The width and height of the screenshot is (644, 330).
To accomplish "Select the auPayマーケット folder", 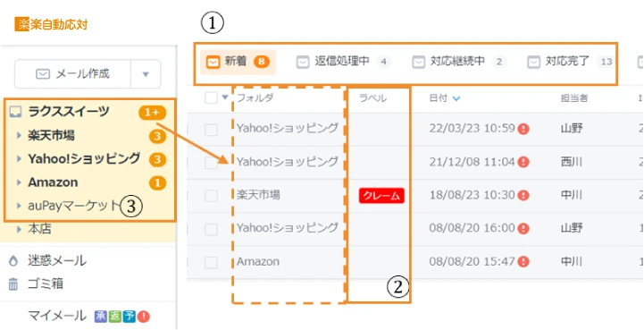I will (73, 206).
